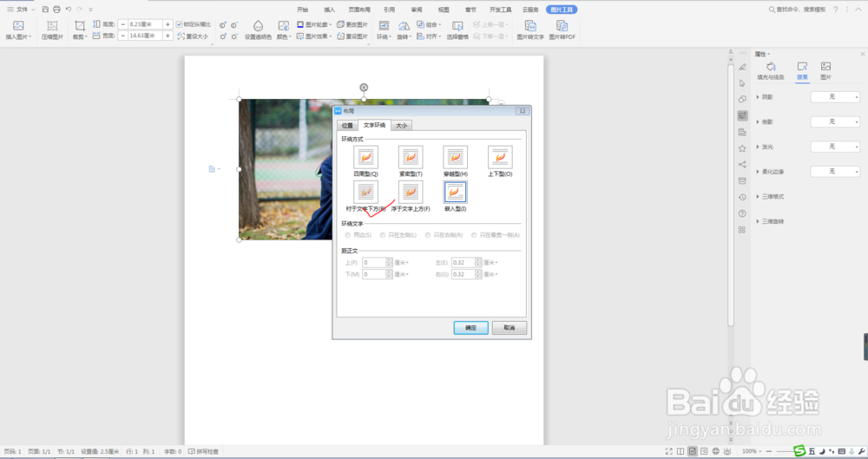868x459 pixels.
Task: Click the full screen view icon in status bar
Action: point(668,451)
